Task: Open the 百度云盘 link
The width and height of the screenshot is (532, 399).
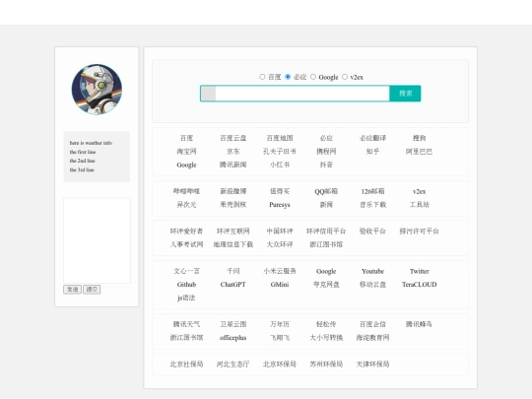Action: click(x=233, y=138)
